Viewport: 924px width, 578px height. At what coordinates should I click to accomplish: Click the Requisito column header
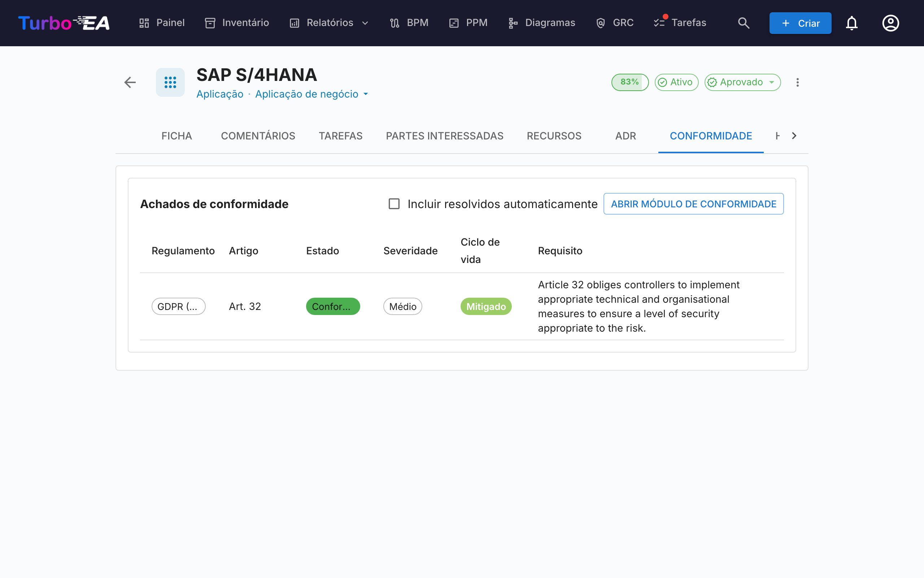tap(560, 251)
